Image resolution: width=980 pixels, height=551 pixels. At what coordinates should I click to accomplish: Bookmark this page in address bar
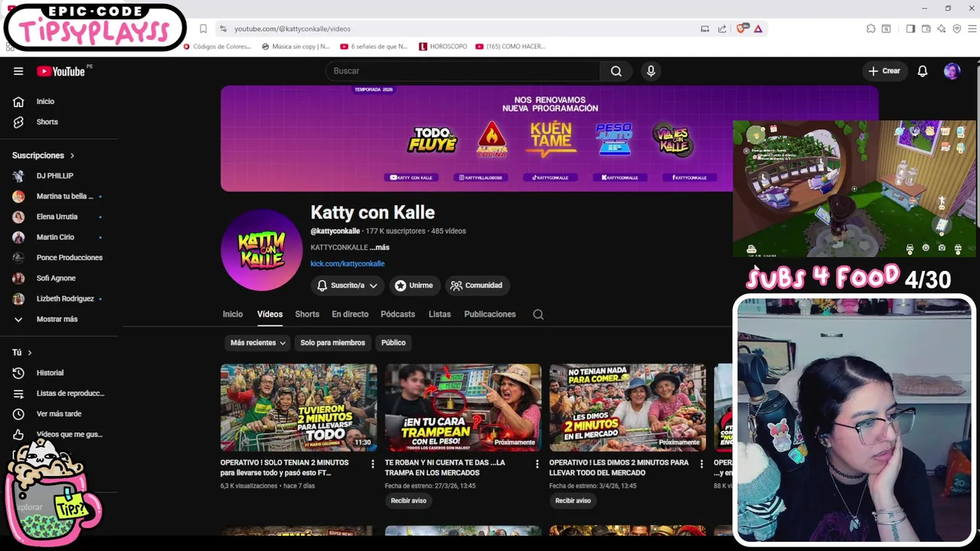pos(203,29)
